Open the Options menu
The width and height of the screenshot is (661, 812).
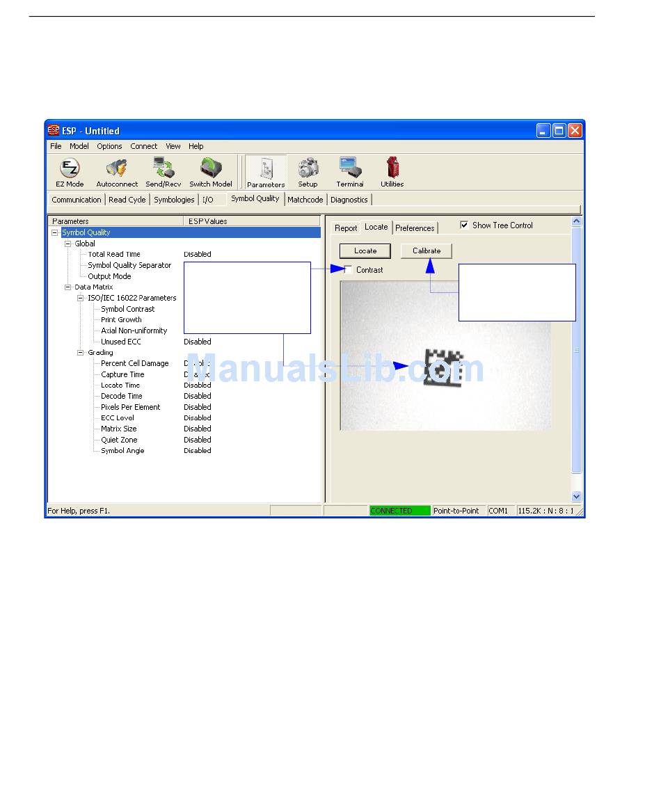tap(109, 146)
